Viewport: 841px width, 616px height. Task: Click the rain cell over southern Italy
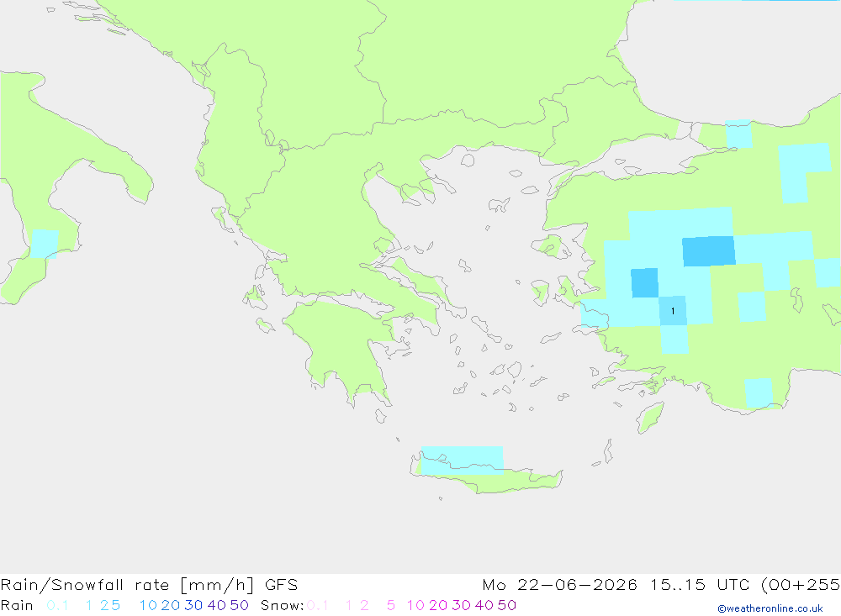click(45, 244)
